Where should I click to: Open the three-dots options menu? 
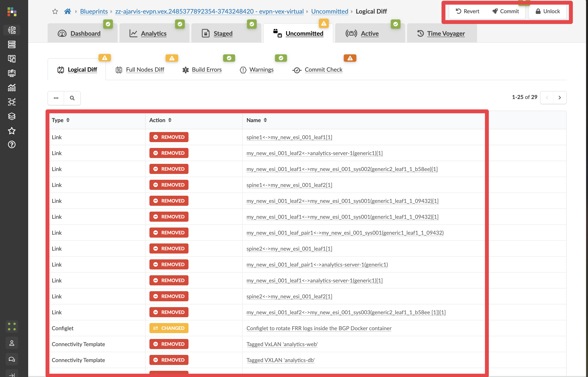click(x=56, y=98)
